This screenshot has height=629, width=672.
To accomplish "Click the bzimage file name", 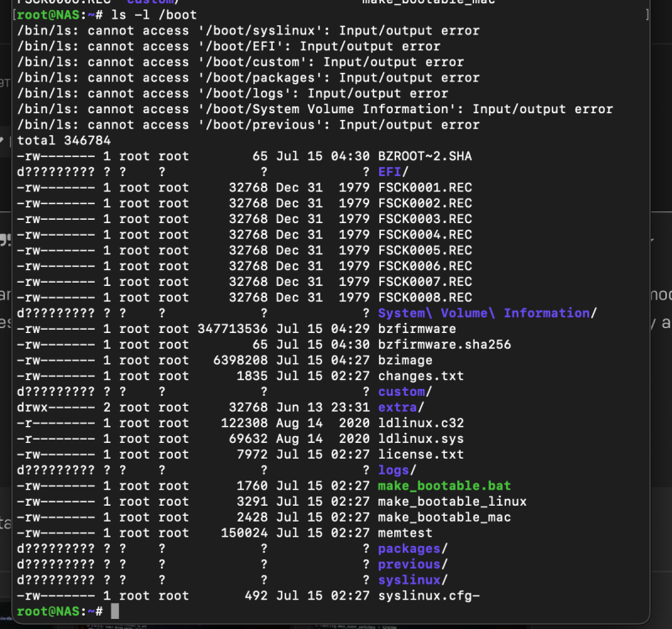I will [x=405, y=361].
